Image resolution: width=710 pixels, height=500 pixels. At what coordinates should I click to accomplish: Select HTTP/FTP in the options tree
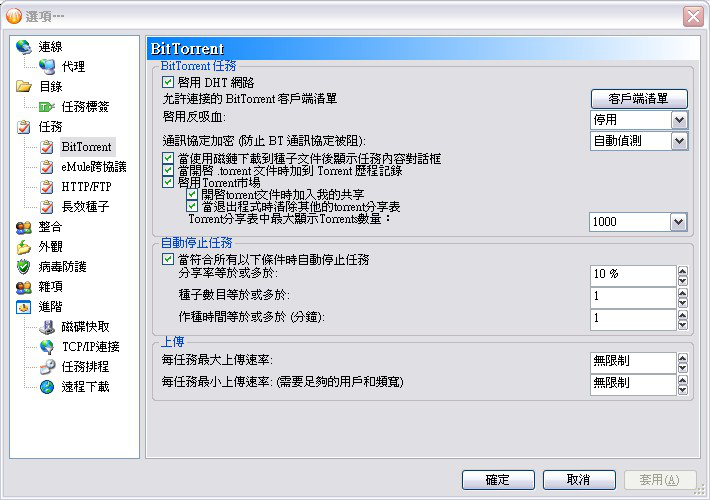point(86,187)
